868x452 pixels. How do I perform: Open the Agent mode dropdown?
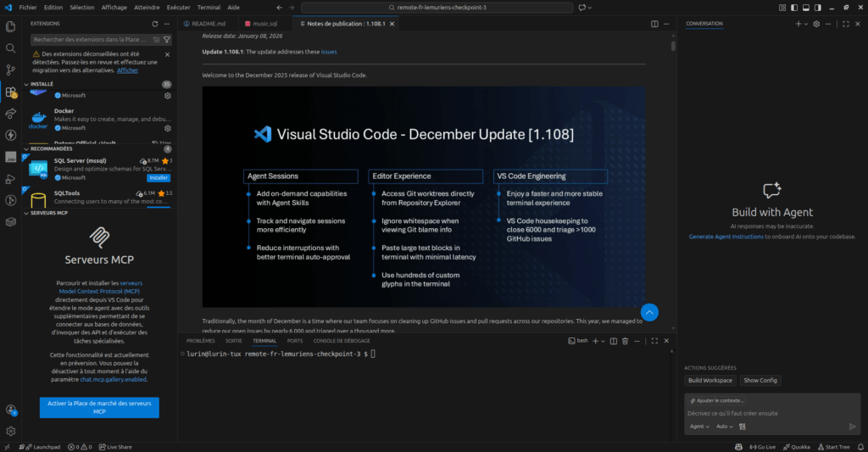pos(699,427)
